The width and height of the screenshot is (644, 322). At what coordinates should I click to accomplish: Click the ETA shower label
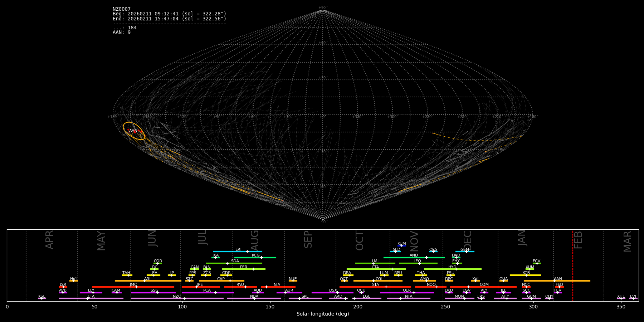(91, 297)
